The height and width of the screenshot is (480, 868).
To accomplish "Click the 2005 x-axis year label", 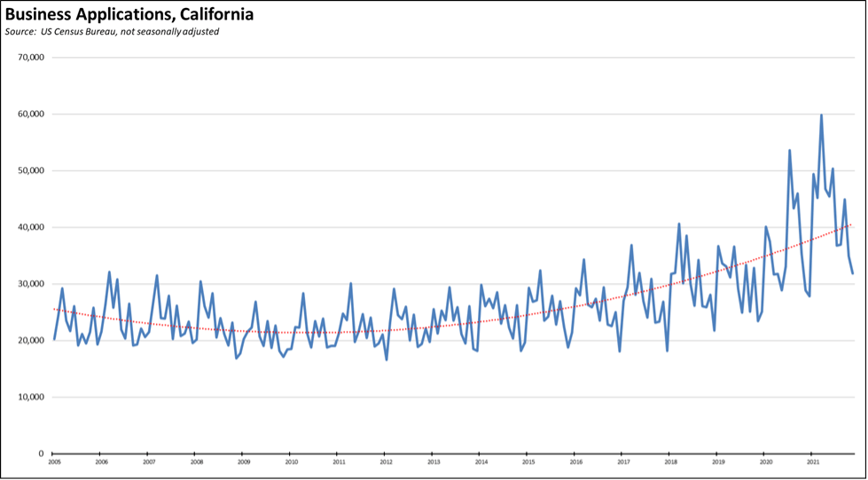I will click(x=54, y=462).
